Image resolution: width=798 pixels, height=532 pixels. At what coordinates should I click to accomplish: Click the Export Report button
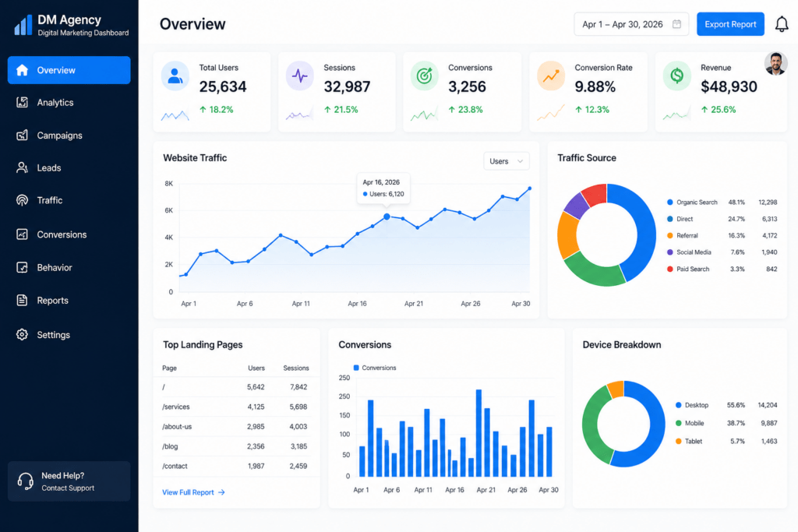click(x=730, y=24)
